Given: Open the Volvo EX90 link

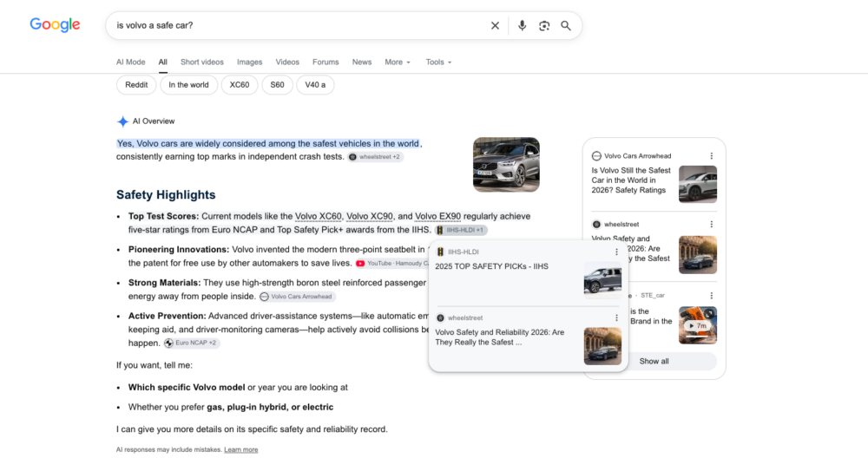Looking at the screenshot, I should point(437,216).
